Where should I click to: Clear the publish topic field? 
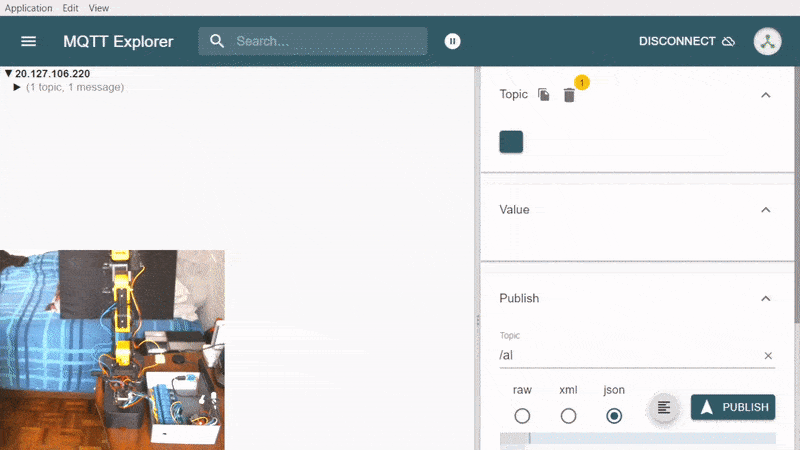pos(768,356)
